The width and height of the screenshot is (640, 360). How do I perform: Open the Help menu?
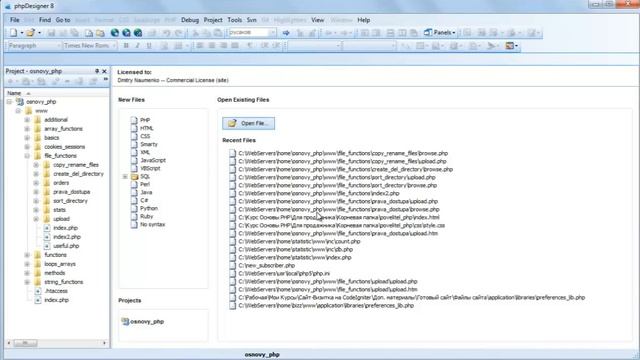point(364,20)
